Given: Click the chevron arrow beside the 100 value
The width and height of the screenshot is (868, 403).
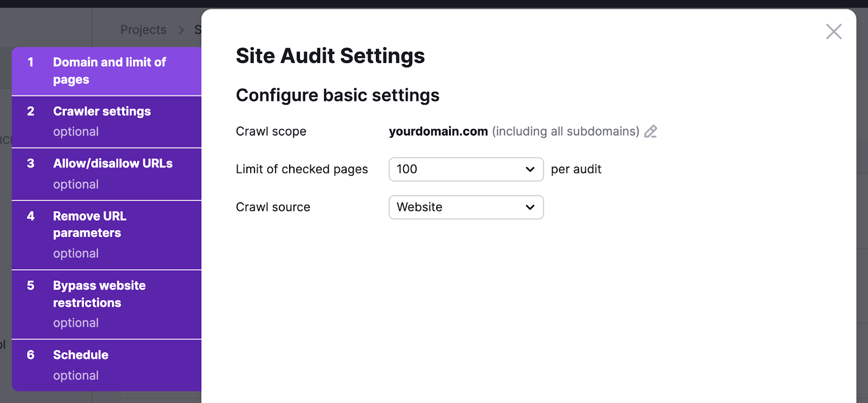Looking at the screenshot, I should point(530,169).
